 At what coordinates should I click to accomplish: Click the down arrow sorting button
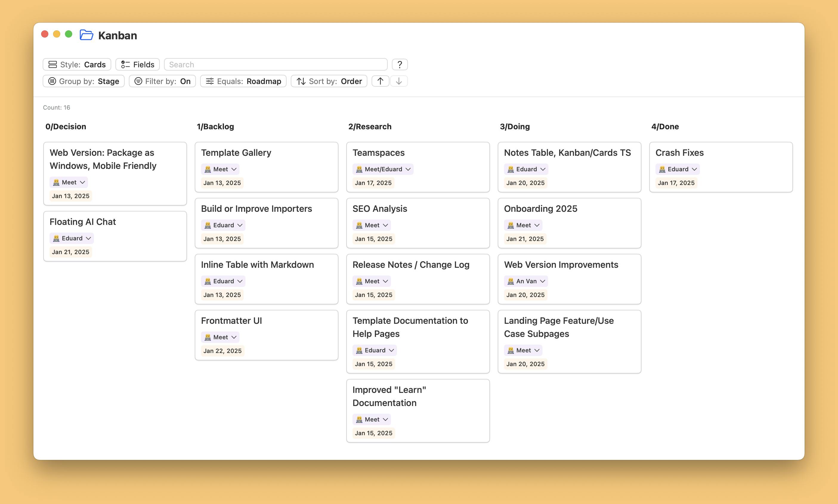(x=398, y=81)
